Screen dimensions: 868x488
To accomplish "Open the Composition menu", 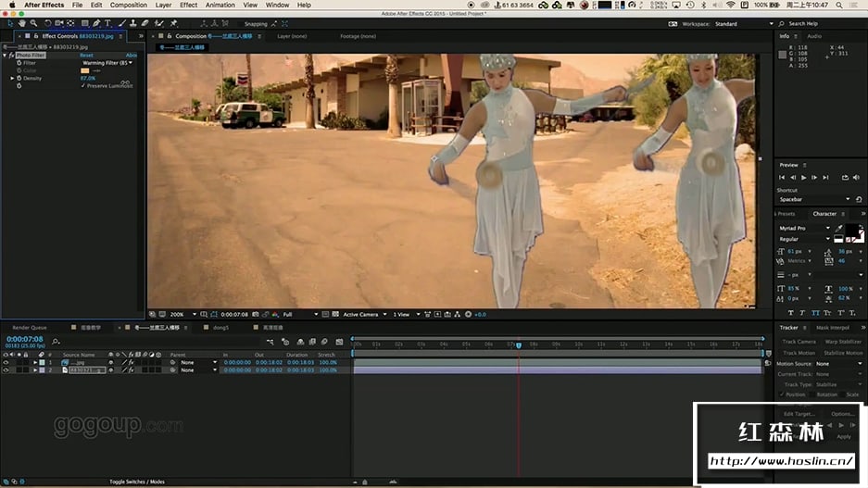I will tap(129, 5).
